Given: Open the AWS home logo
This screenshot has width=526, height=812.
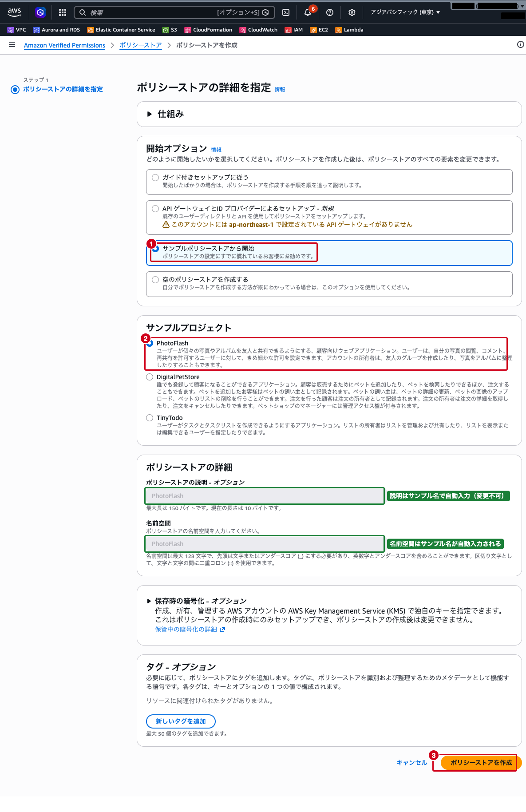Looking at the screenshot, I should (x=14, y=12).
